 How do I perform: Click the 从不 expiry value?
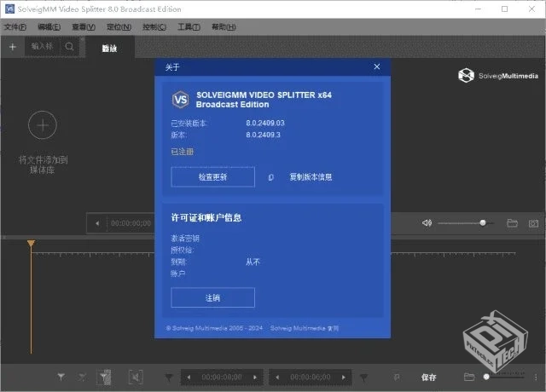point(253,262)
